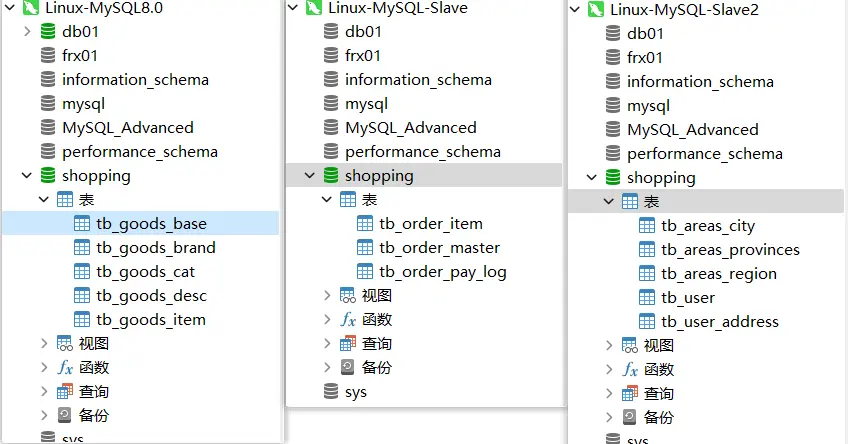Click frx01 database icon under Linux-MySQL8.0
Screen dimensions: 848x444
[x=48, y=55]
